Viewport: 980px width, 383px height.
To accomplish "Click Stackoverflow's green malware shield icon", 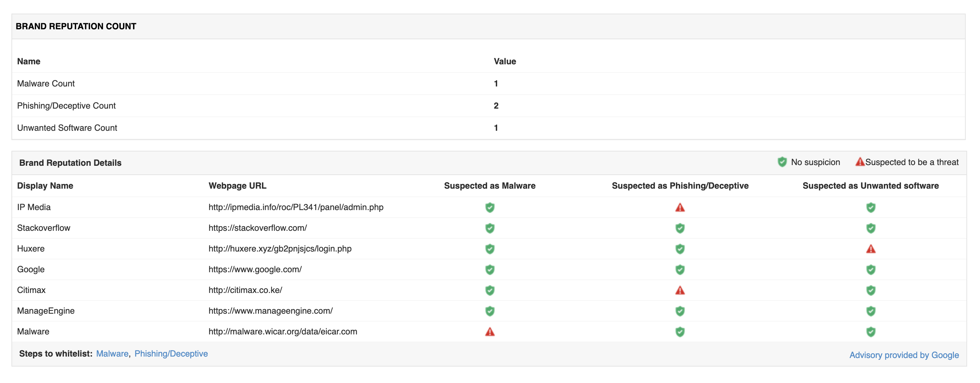I will coord(490,228).
